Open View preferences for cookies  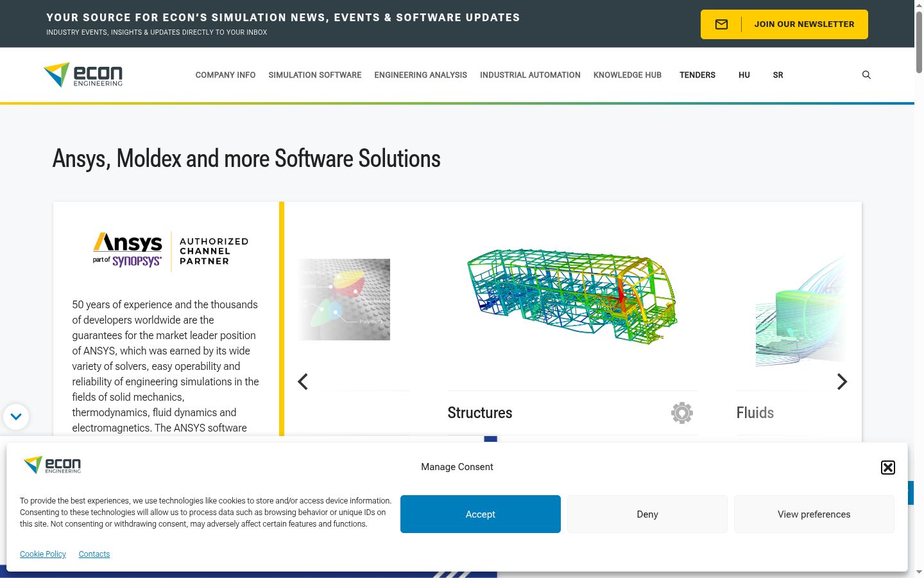(x=814, y=514)
